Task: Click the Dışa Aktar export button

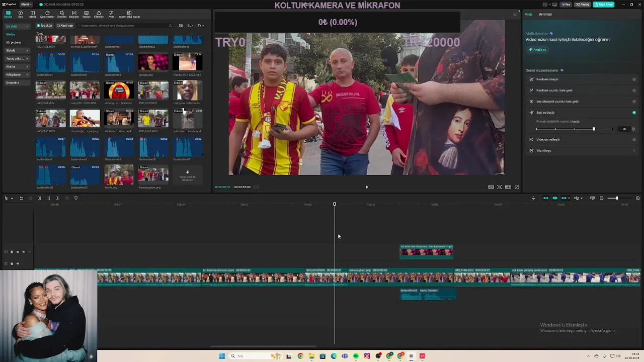Action: (603, 5)
